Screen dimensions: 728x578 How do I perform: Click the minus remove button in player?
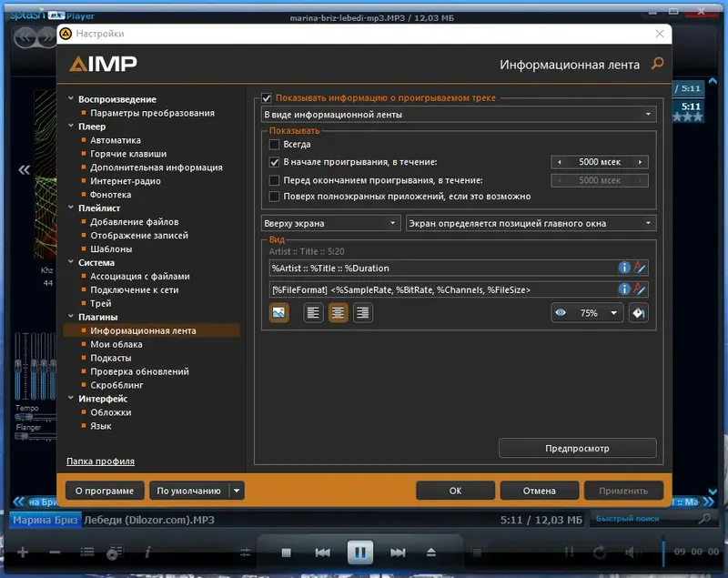pyautogui.click(x=55, y=552)
